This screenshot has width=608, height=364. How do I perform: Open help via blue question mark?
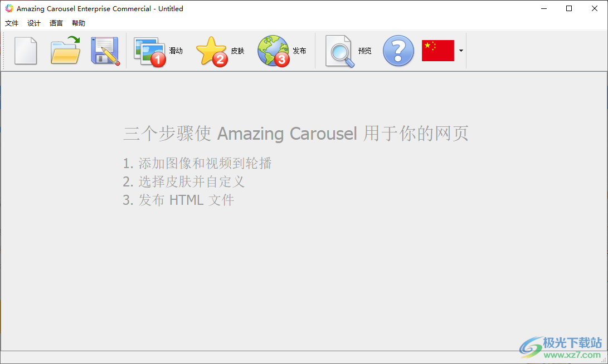(x=398, y=51)
